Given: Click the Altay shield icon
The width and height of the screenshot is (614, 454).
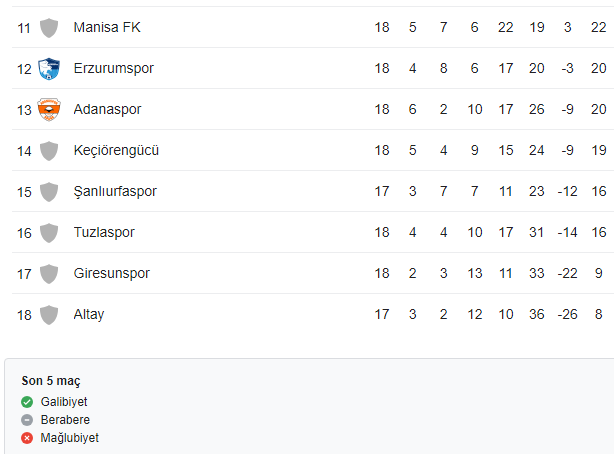Looking at the screenshot, I should pyautogui.click(x=49, y=315).
